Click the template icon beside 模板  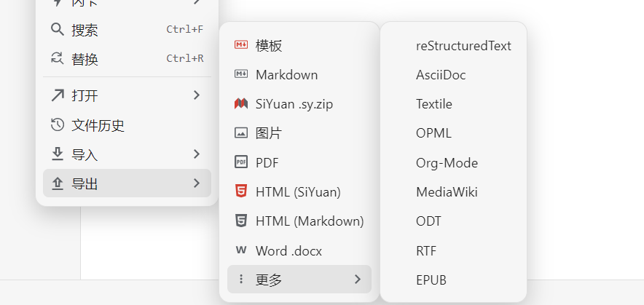click(x=241, y=45)
